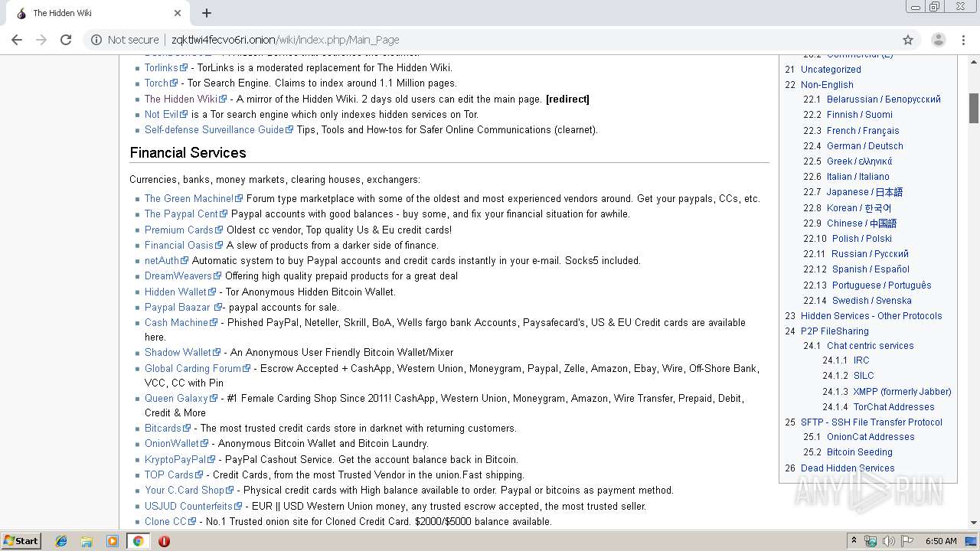The image size is (980, 551).
Task: Jump to TorChat Addresses entry
Action: (893, 406)
